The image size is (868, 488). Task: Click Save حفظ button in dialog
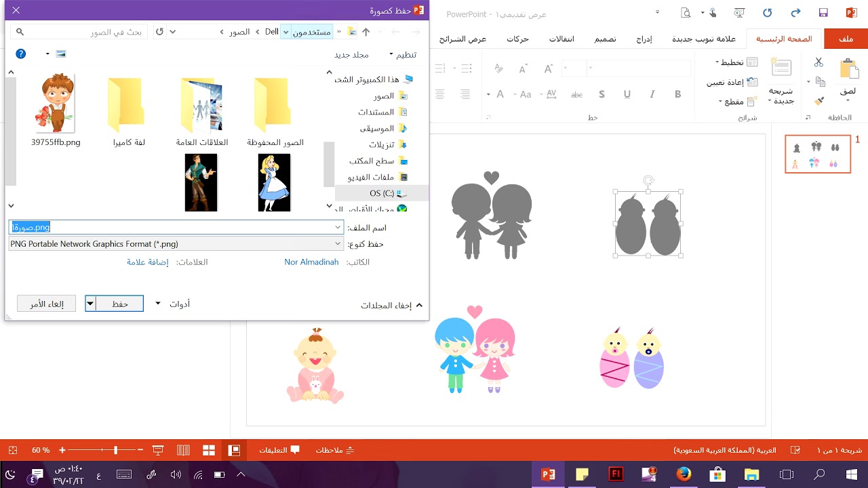coord(120,304)
